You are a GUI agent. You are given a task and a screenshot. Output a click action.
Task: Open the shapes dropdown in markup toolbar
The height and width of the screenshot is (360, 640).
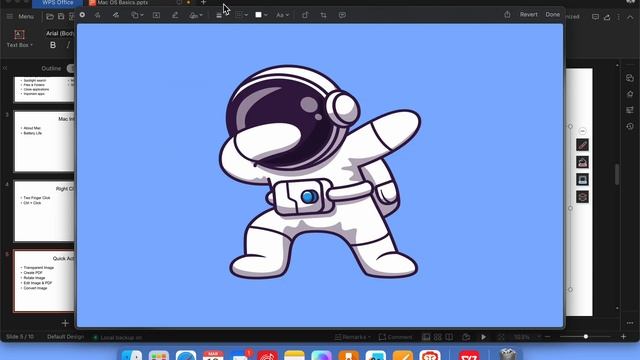[137, 15]
